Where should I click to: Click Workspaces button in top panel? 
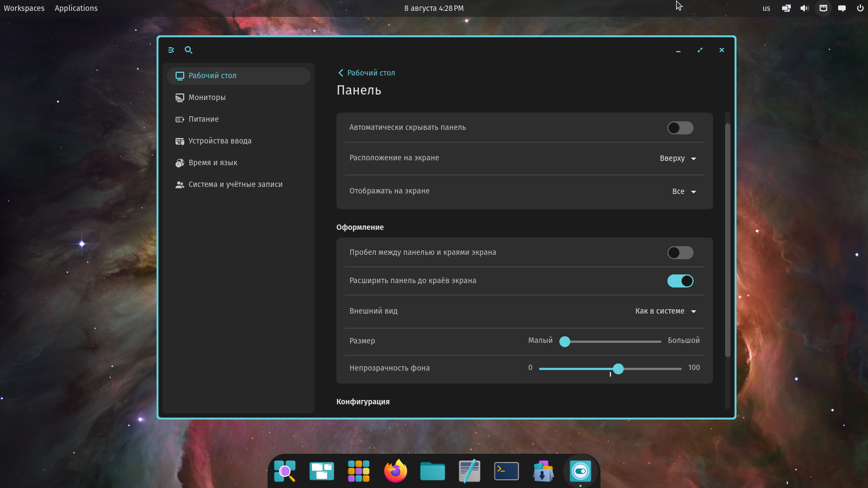[x=24, y=8]
